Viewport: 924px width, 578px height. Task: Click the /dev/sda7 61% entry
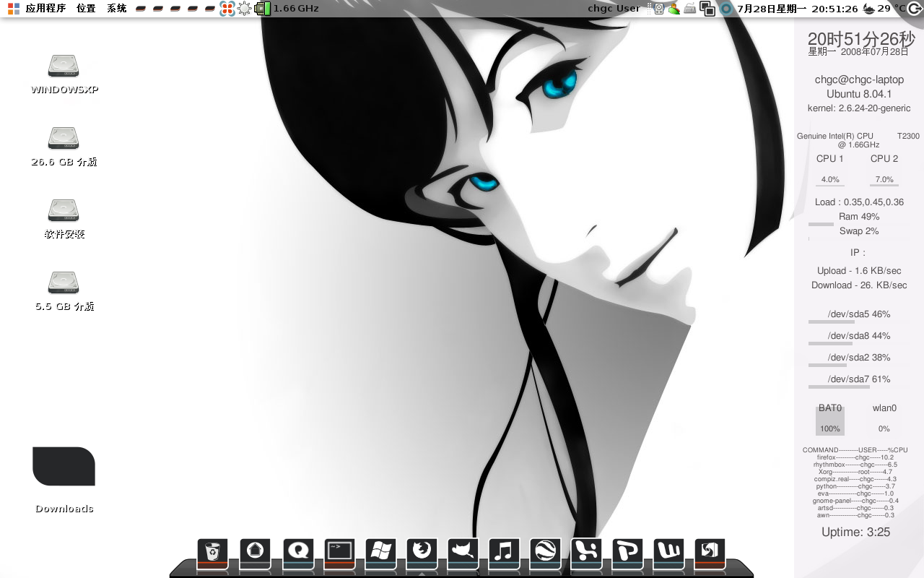(x=859, y=379)
